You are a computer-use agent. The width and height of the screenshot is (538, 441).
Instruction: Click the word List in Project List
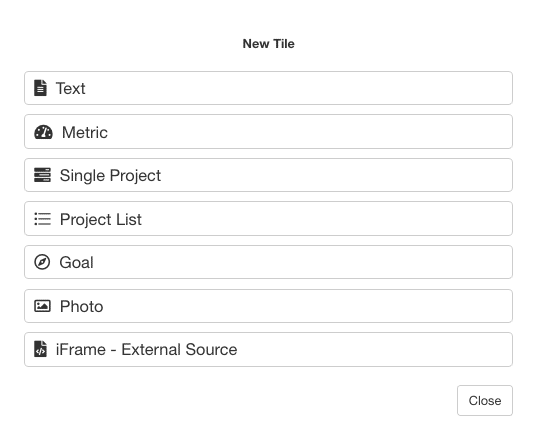point(129,219)
